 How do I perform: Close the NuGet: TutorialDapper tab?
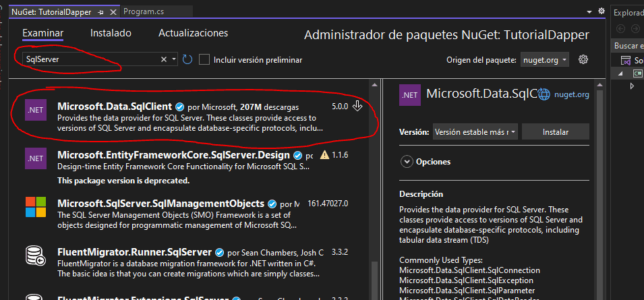112,12
